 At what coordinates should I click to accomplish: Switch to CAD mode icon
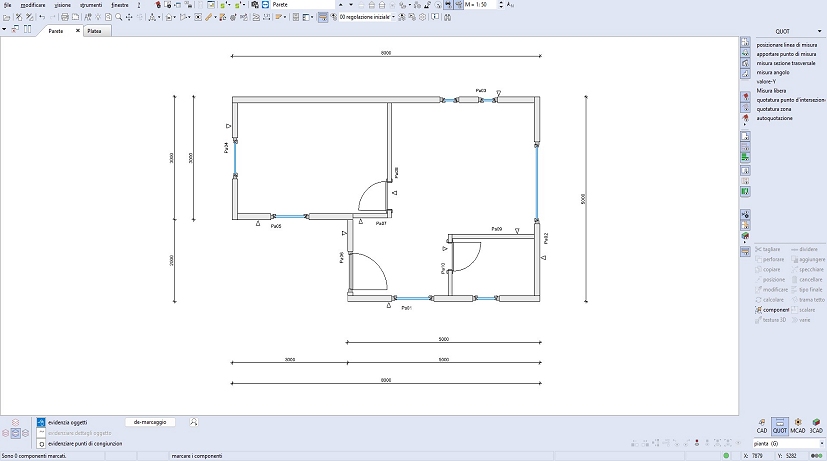[761, 424]
